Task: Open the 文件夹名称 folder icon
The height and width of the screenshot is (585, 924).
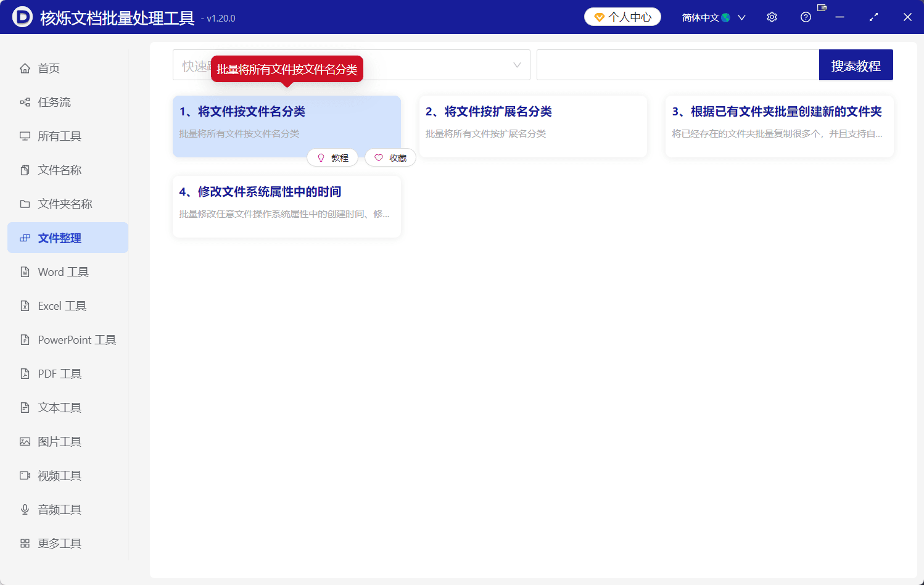Action: point(24,204)
